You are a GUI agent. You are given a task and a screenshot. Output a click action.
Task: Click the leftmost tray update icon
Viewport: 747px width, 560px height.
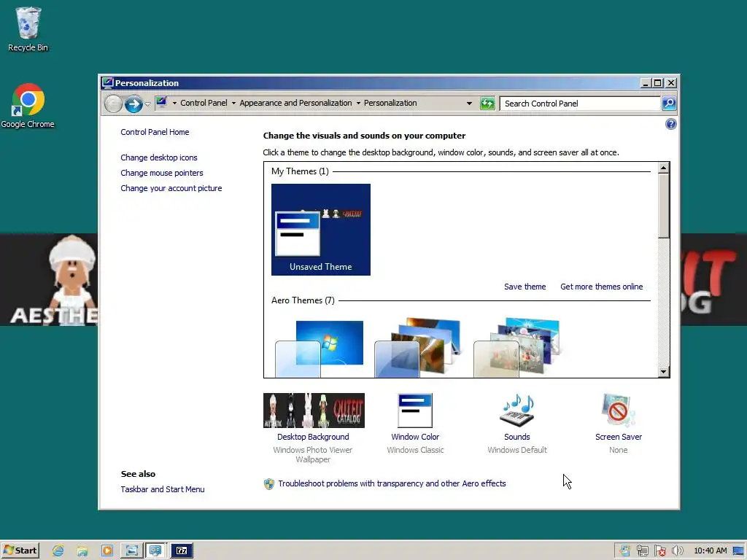pos(625,551)
